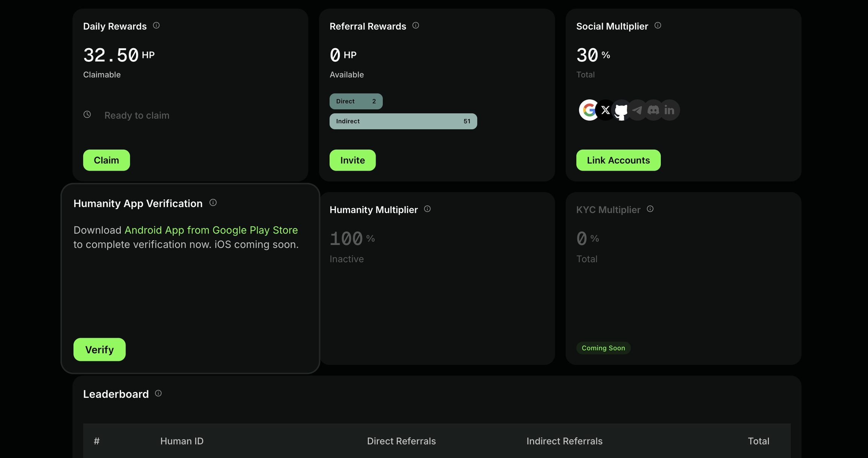868x458 pixels.
Task: Click the GitHub social icon
Action: (621, 110)
